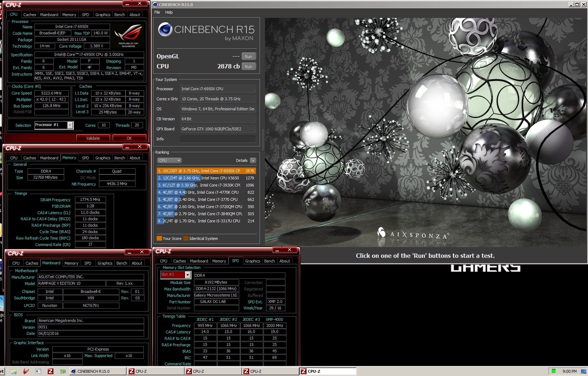
Task: Select SPD tab in Memory CPU-Z window
Action: coord(86,158)
